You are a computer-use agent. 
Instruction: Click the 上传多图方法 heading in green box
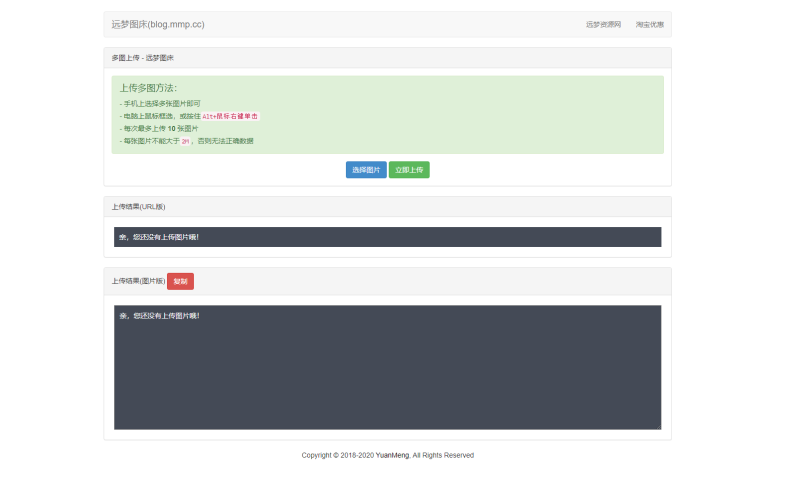pyautogui.click(x=148, y=88)
